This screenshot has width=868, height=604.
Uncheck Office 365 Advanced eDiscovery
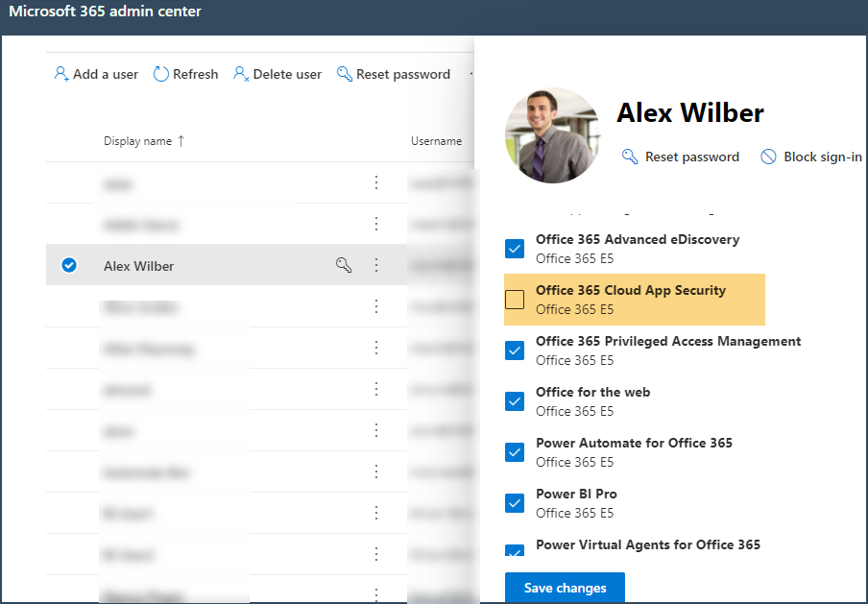(515, 249)
